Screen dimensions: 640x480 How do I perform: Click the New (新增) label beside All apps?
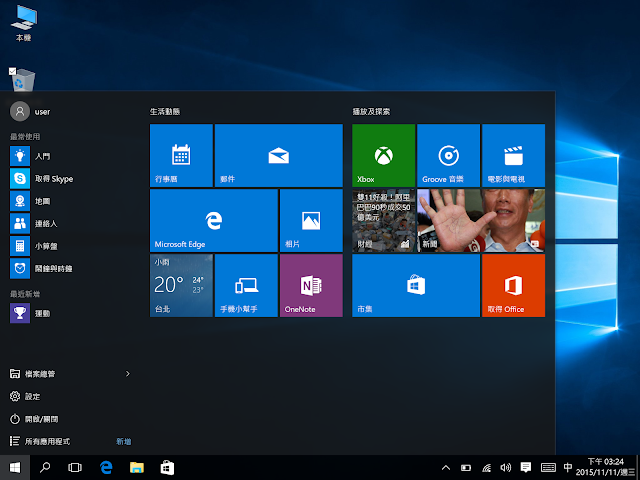point(124,441)
